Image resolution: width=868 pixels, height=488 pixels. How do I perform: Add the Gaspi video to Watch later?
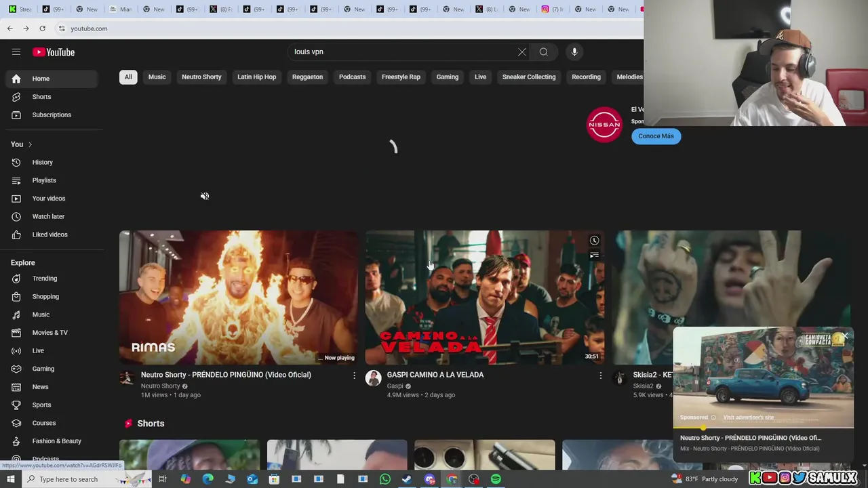tap(594, 241)
